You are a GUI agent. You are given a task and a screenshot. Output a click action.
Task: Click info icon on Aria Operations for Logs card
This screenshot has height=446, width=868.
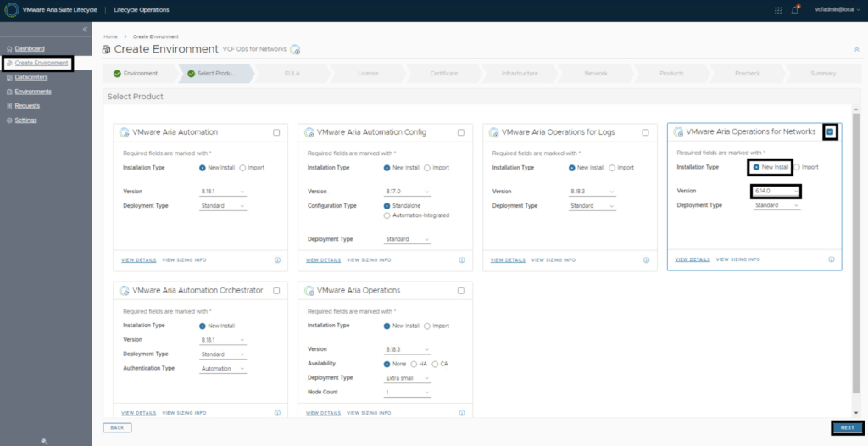pyautogui.click(x=646, y=259)
